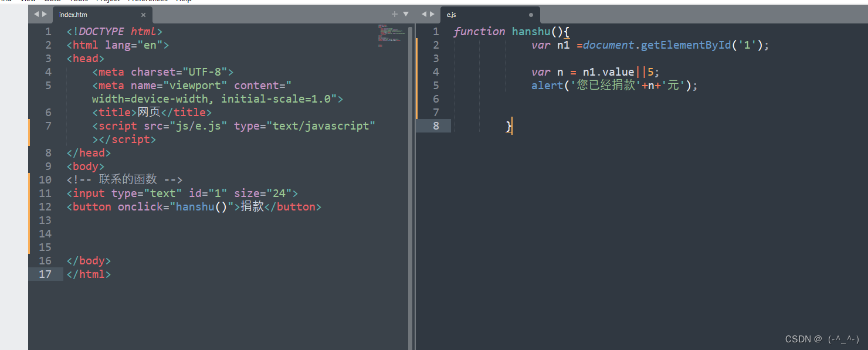Image resolution: width=868 pixels, height=350 pixels.
Task: Click the html lang="en" tag
Action: point(118,45)
